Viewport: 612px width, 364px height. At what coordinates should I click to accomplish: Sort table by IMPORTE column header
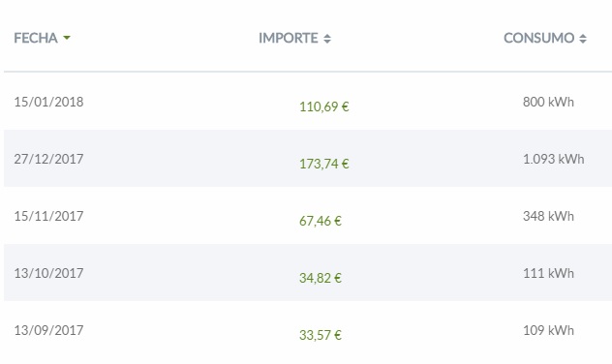pyautogui.click(x=289, y=38)
